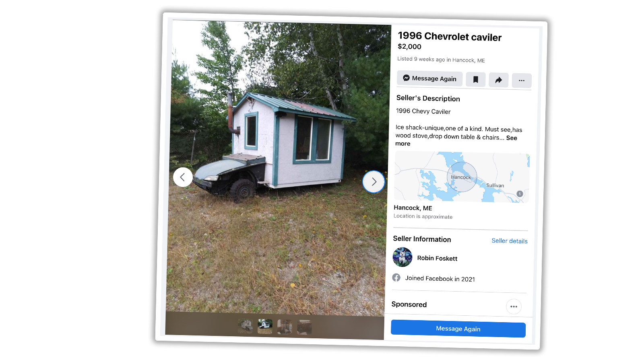Select the fourth photo thumbnail
The height and width of the screenshot is (362, 644).
[304, 327]
